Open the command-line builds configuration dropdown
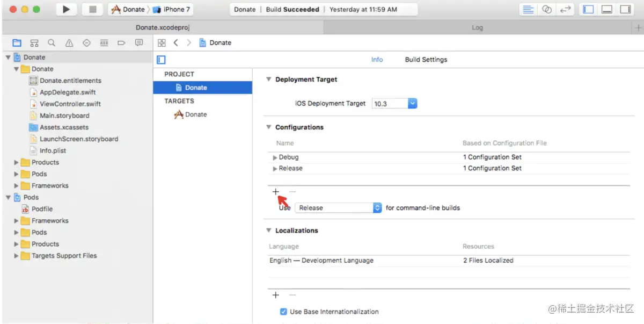Viewport: 644px width, 324px height. tap(338, 208)
